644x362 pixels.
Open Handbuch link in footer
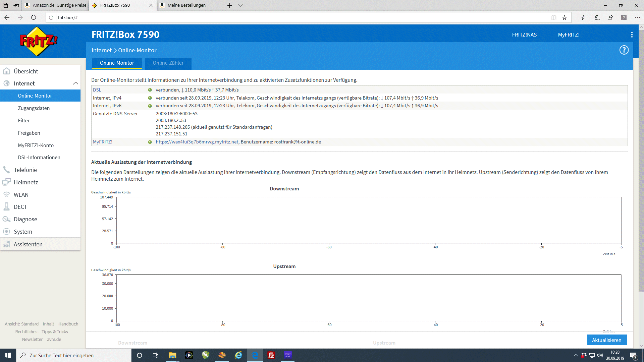pos(68,324)
